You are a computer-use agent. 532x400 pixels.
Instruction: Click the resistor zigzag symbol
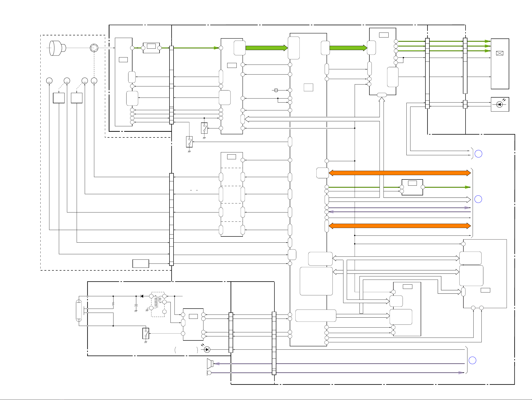coord(113,304)
